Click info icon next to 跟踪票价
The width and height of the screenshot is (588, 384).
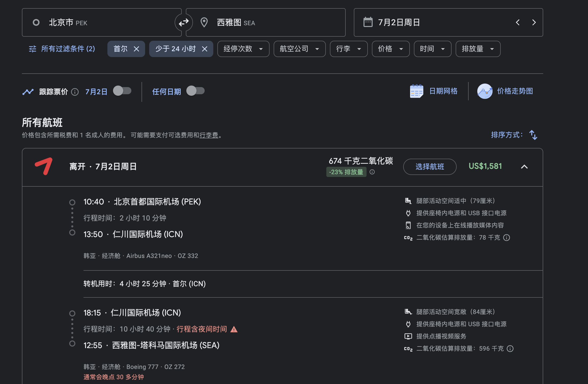point(75,92)
